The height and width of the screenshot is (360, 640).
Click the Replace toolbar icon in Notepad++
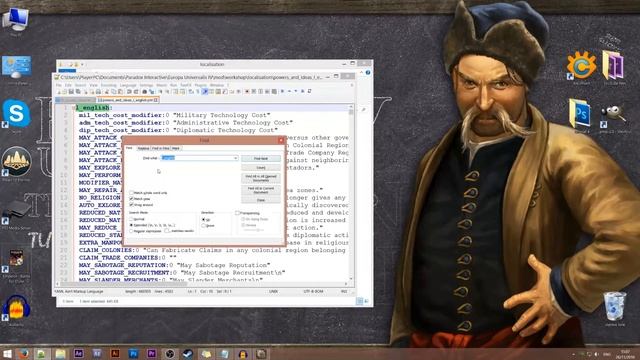(x=151, y=91)
